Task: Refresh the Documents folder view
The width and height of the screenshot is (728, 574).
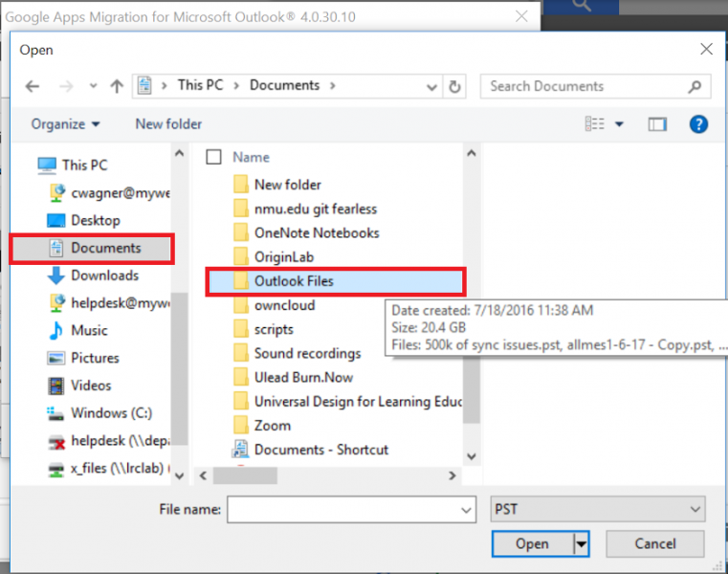Action: point(454,86)
